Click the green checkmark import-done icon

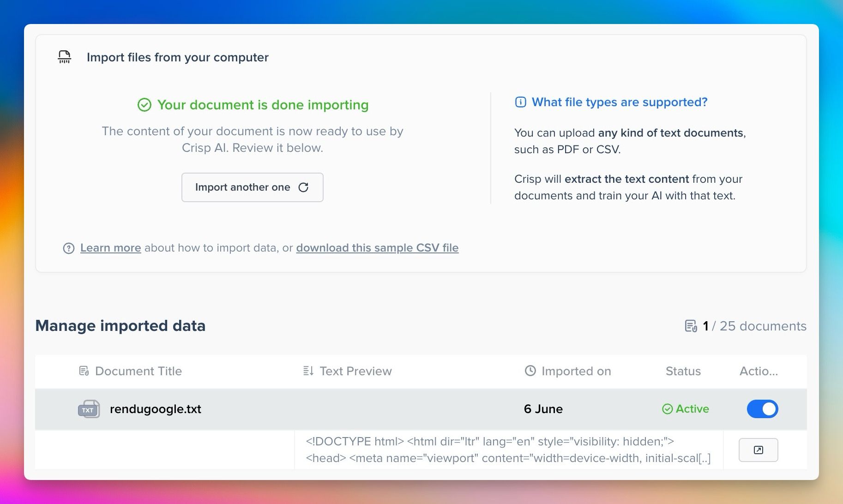click(145, 105)
